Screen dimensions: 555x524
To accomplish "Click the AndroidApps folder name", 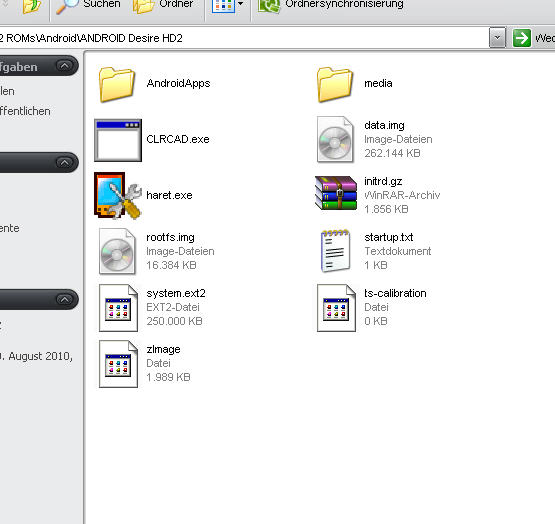I will coord(178,83).
